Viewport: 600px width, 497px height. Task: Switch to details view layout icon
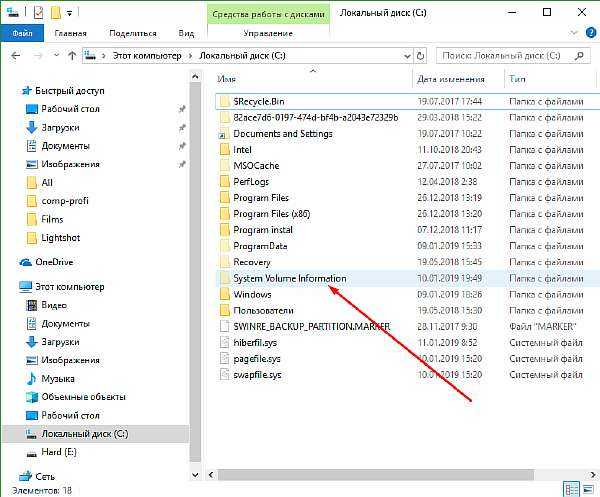tap(572, 489)
